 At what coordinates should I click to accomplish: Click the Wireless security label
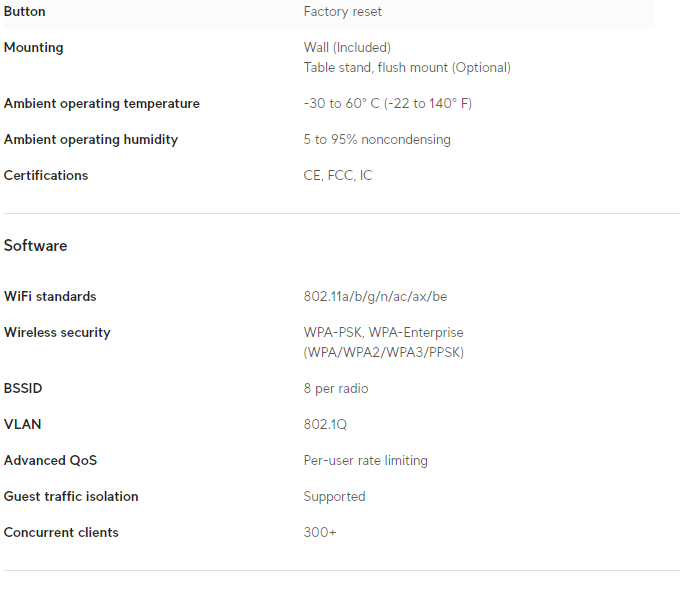click(57, 333)
